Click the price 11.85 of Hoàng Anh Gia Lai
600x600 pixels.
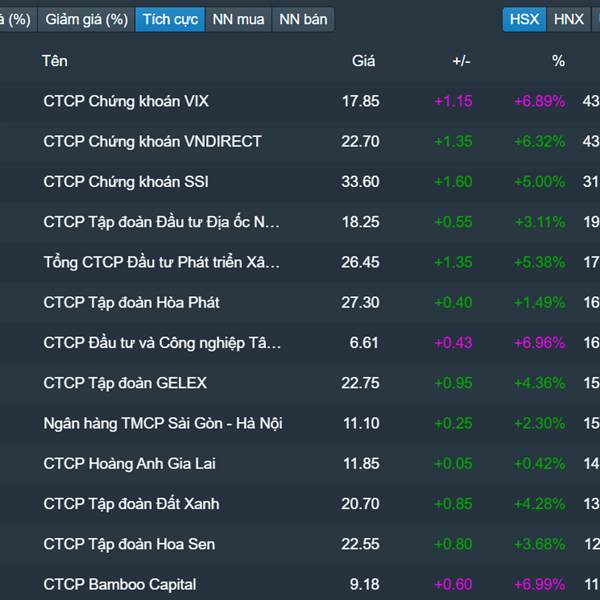361,464
